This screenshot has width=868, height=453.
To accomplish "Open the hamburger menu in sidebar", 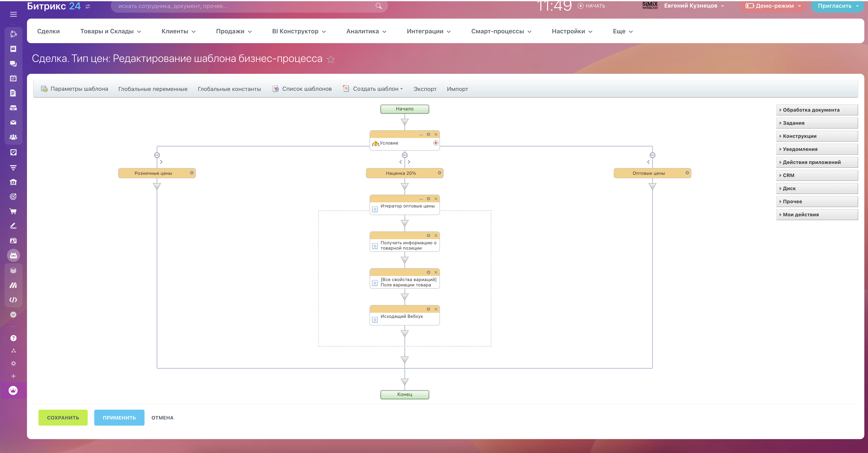I will coord(13,15).
